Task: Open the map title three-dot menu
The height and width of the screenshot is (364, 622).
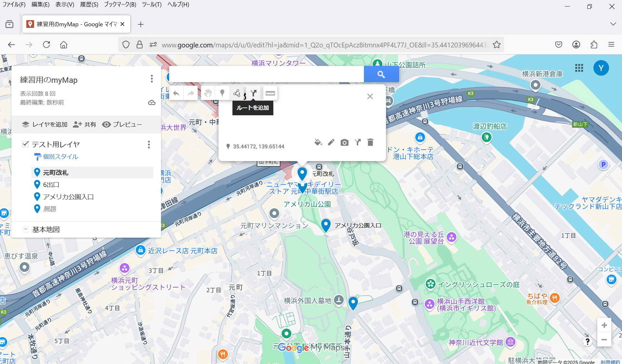Action: pyautogui.click(x=152, y=79)
